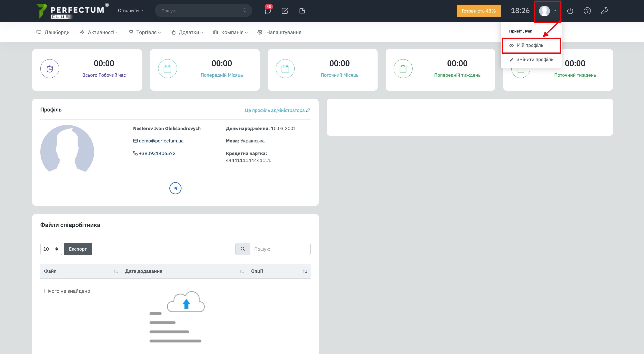Choose Змінити профіль menu entry
Image resolution: width=644 pixels, height=354 pixels.
(x=534, y=60)
